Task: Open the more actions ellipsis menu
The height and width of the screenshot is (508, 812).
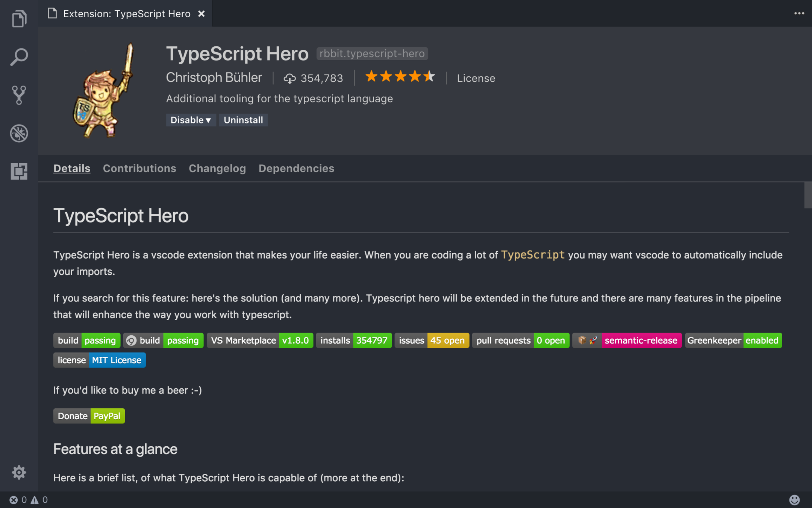Action: click(799, 14)
